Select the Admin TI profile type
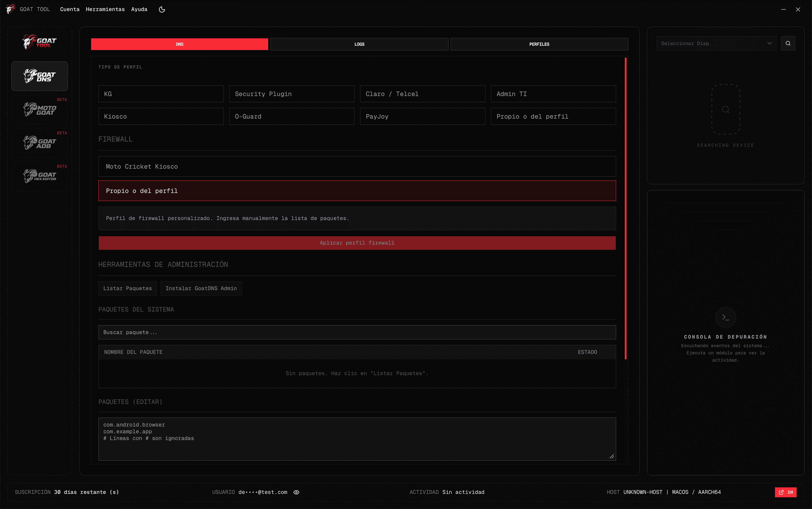Screen dimensions: 812x509 coord(553,94)
